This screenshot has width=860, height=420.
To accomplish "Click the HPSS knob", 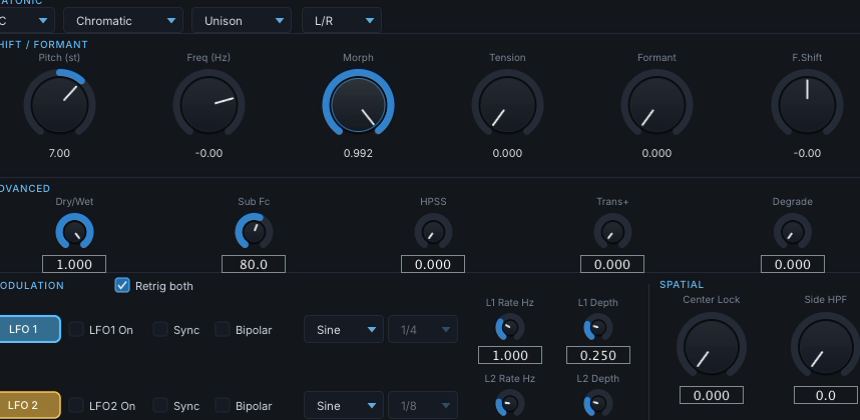I will tap(433, 232).
